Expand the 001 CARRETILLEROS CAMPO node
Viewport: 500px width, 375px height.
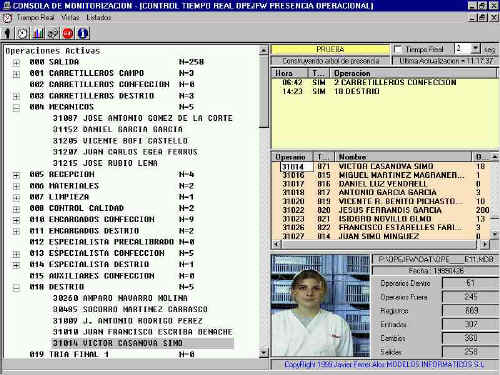click(x=16, y=74)
